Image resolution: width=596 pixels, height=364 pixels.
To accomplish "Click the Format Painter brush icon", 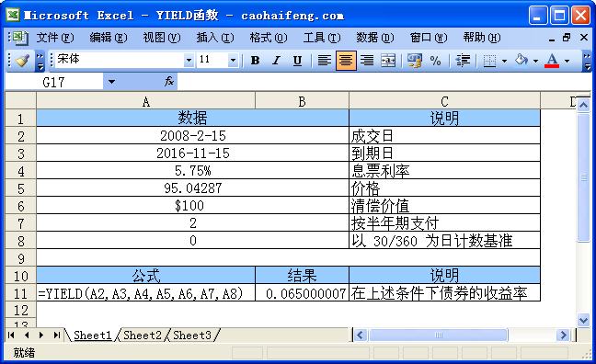I will click(x=22, y=61).
